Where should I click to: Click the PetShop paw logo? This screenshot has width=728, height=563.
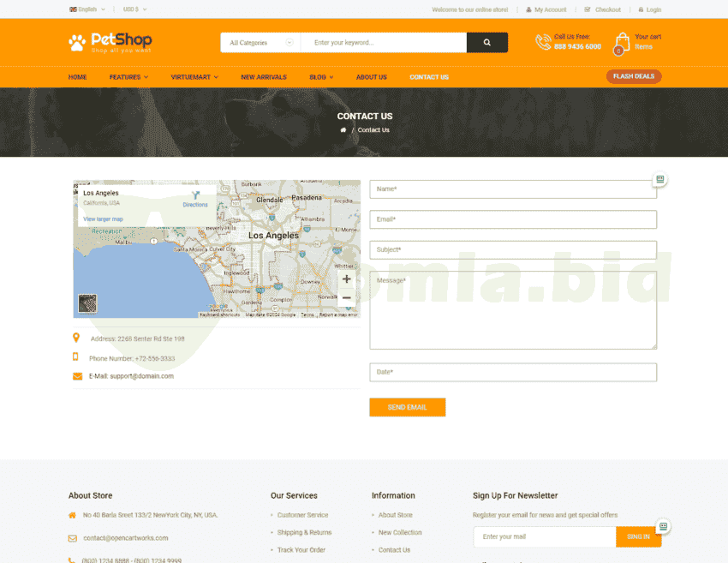[x=77, y=42]
